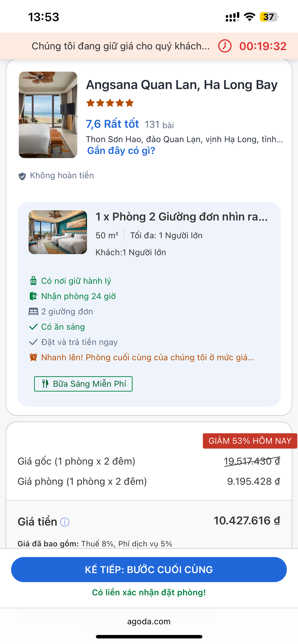Image resolution: width=298 pixels, height=644 pixels.
Task: Tap the 24-hour check-in door icon
Action: 33,296
